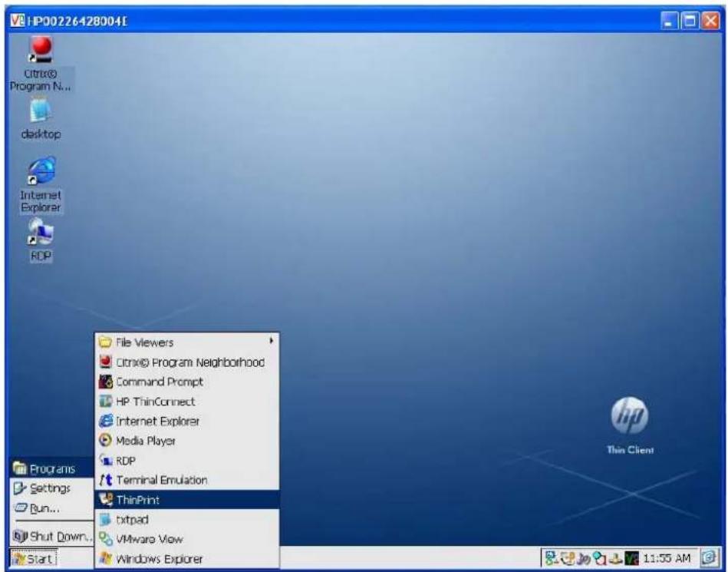728x572 pixels.
Task: Click the Media Player menu icon
Action: point(106,441)
